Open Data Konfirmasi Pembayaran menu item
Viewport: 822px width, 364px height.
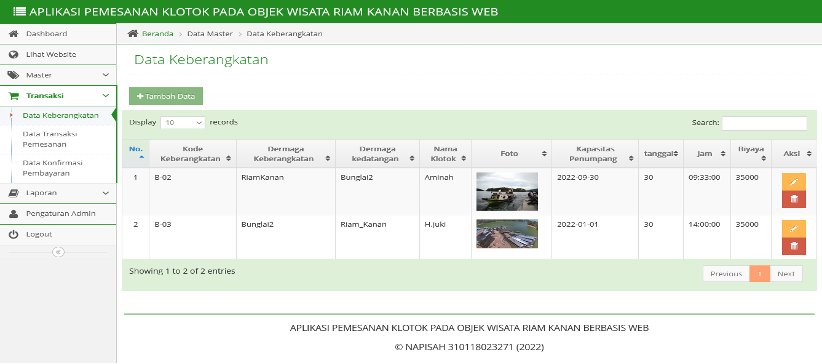coord(52,168)
